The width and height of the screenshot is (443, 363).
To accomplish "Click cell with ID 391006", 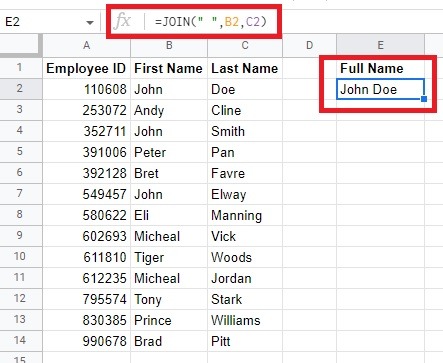I will pyautogui.click(x=87, y=152).
